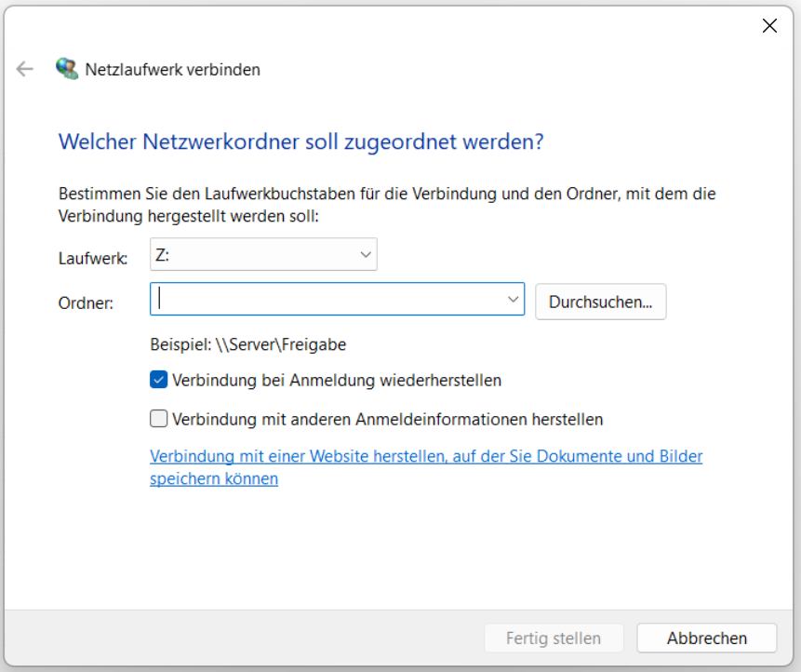This screenshot has width=801, height=672.
Task: Click the back navigation arrow
Action: click(x=25, y=68)
